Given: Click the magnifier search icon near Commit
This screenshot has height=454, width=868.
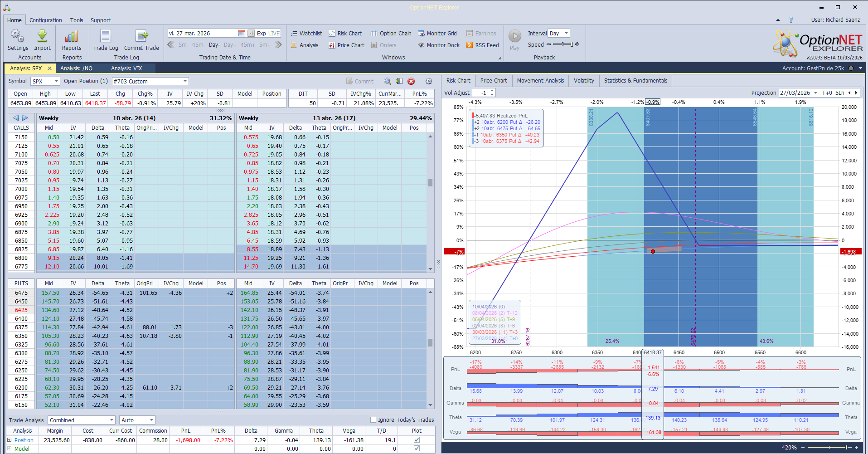Looking at the screenshot, I should (388, 81).
